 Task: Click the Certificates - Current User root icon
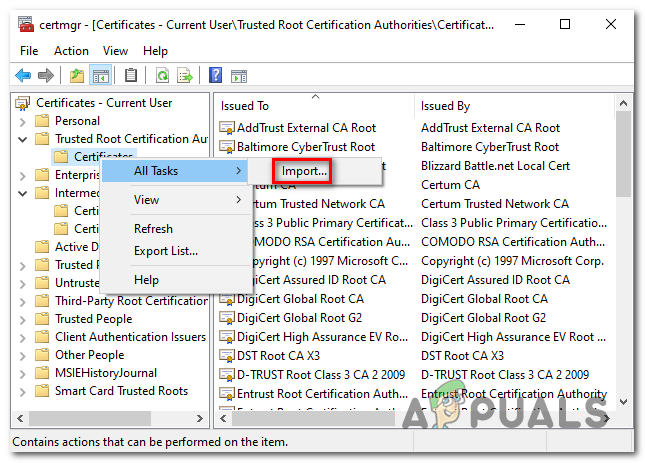23,103
